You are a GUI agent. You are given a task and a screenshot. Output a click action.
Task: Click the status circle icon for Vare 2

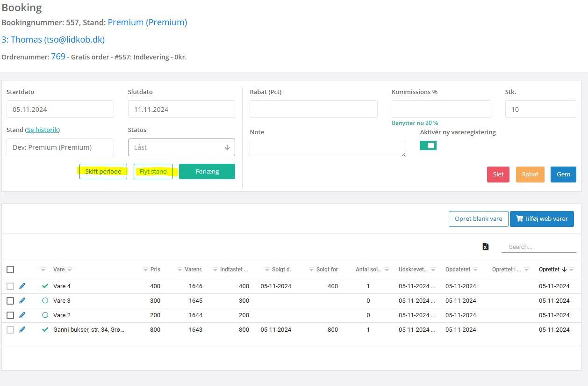45,315
